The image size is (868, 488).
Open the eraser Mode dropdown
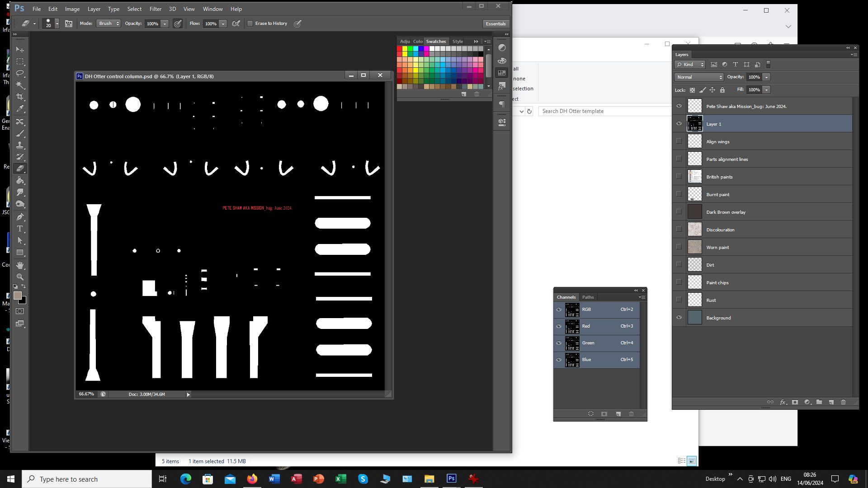coord(108,23)
